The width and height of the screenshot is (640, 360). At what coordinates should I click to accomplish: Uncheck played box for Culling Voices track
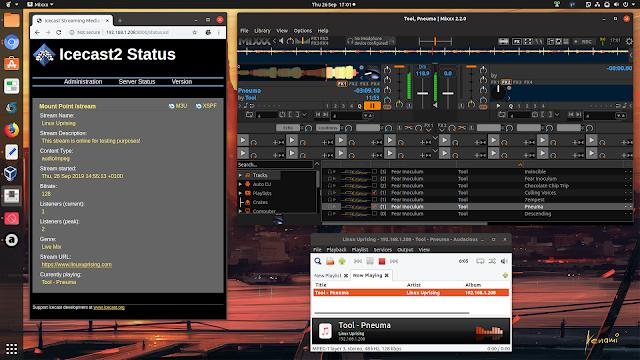tap(374, 193)
